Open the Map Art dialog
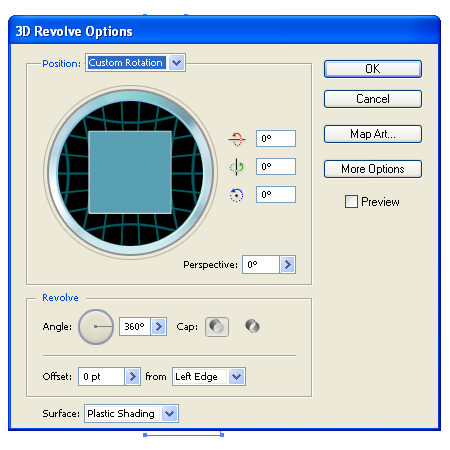 [373, 134]
